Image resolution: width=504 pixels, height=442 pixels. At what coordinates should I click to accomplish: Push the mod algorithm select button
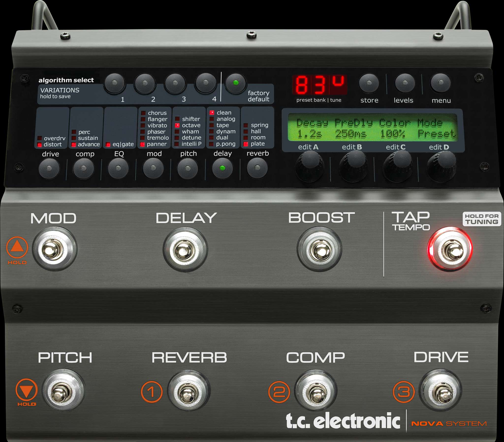(x=153, y=168)
